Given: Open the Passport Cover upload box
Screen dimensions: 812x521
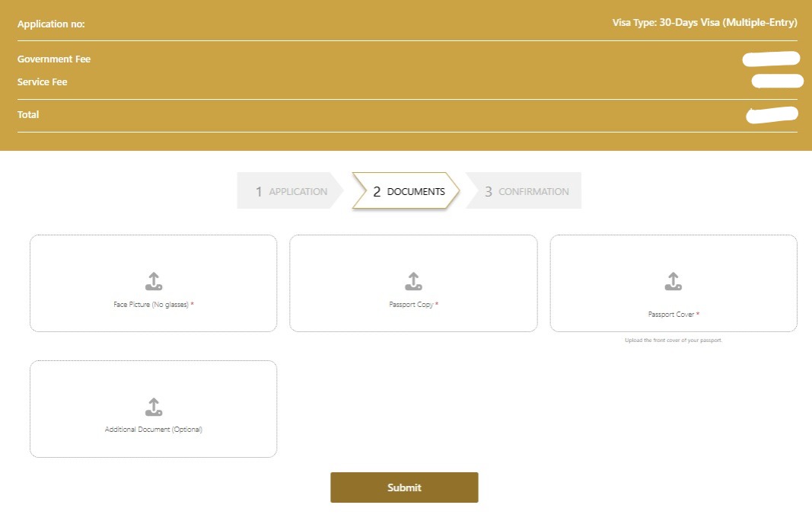Looking at the screenshot, I should pos(673,283).
